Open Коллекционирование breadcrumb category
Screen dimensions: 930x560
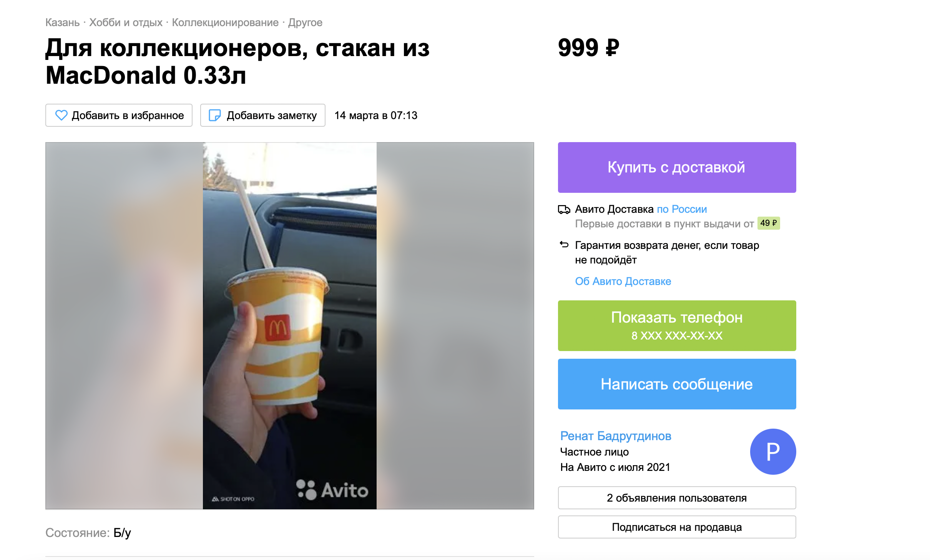(x=225, y=23)
